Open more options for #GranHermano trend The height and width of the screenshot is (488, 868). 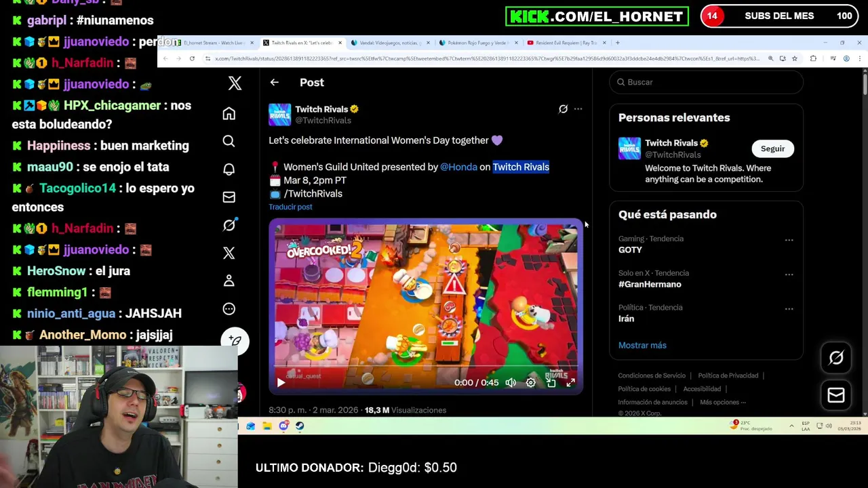789,274
